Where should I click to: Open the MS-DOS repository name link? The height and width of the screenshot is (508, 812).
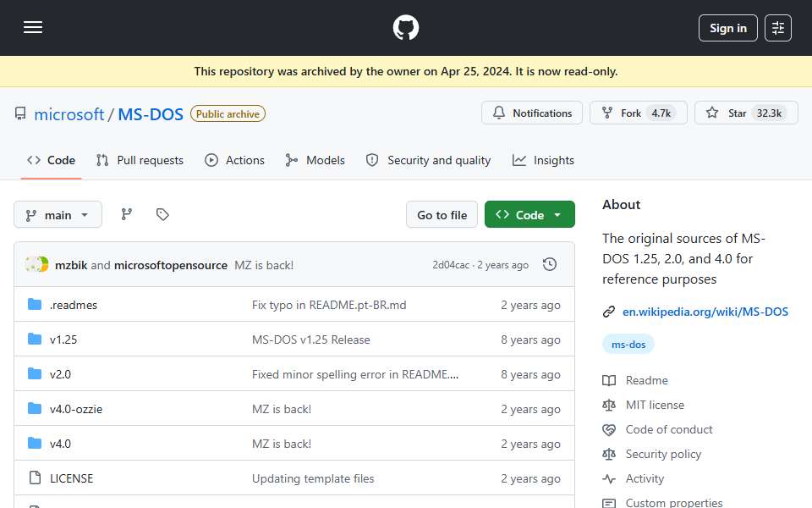[x=151, y=114]
